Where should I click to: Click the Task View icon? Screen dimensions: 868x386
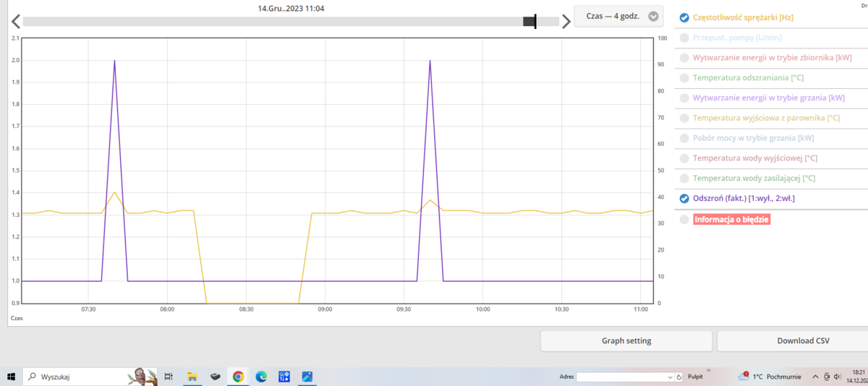[169, 377]
